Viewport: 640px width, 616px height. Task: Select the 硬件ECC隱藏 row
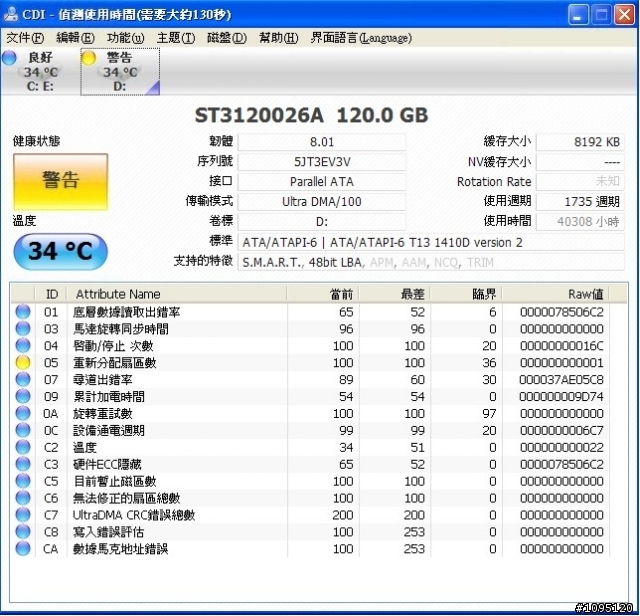pos(310,464)
